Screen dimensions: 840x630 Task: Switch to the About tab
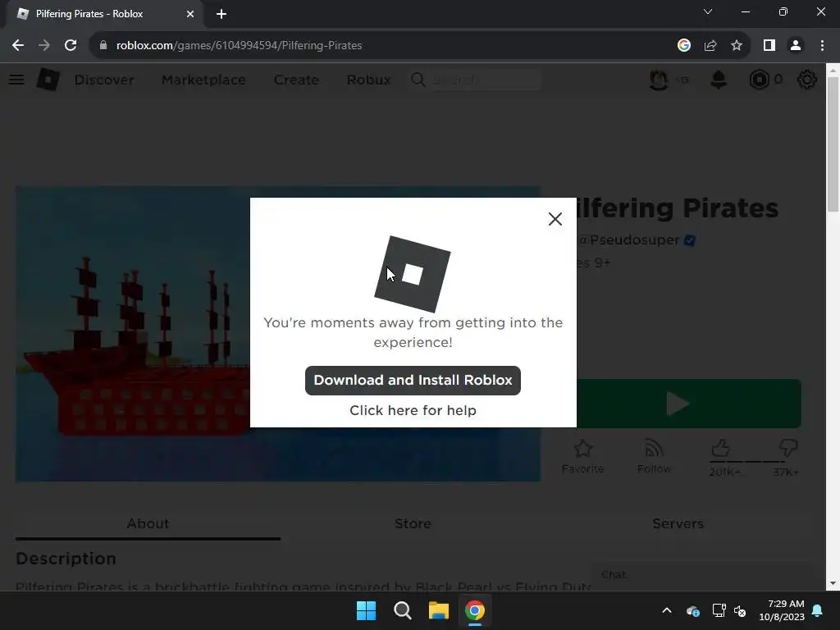click(148, 523)
